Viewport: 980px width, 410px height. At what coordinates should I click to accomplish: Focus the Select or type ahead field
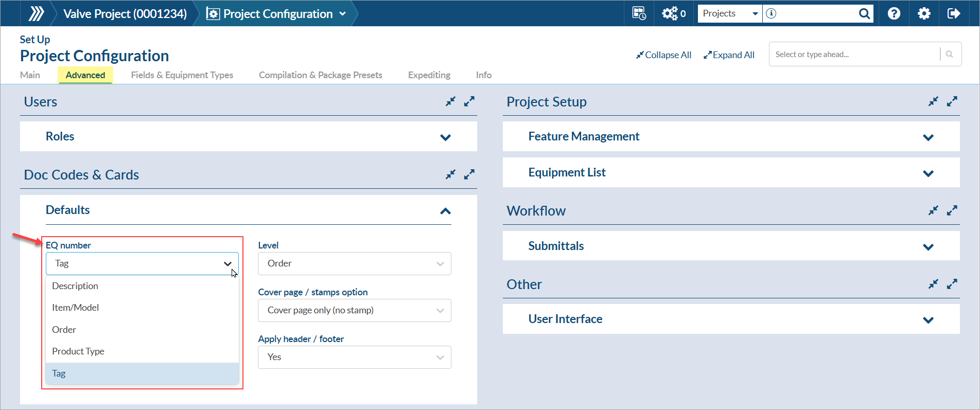pyautogui.click(x=854, y=55)
